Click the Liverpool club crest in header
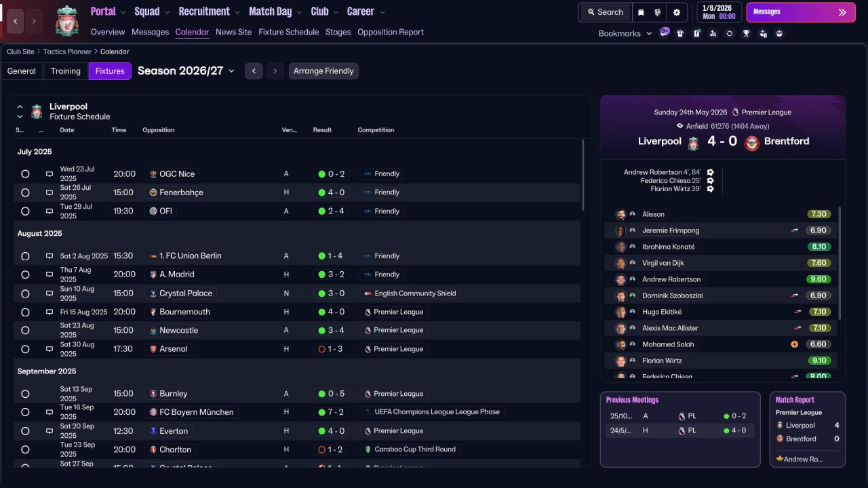 (x=66, y=20)
